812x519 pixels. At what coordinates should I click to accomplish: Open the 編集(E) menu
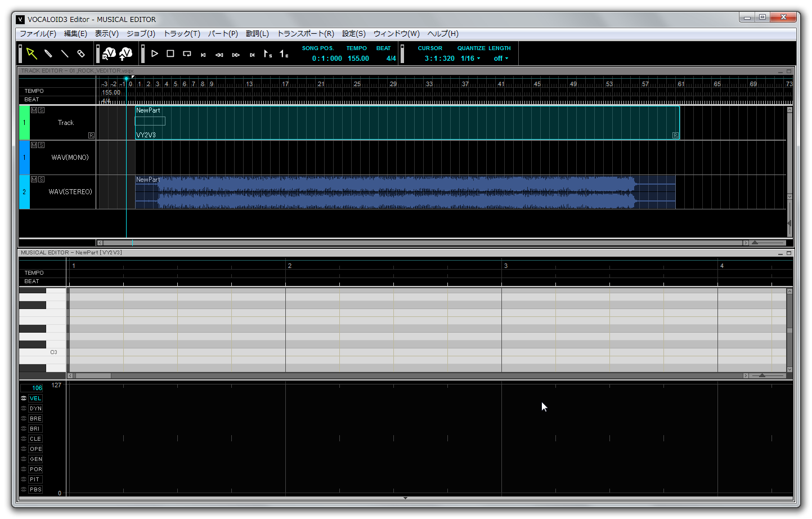point(75,34)
